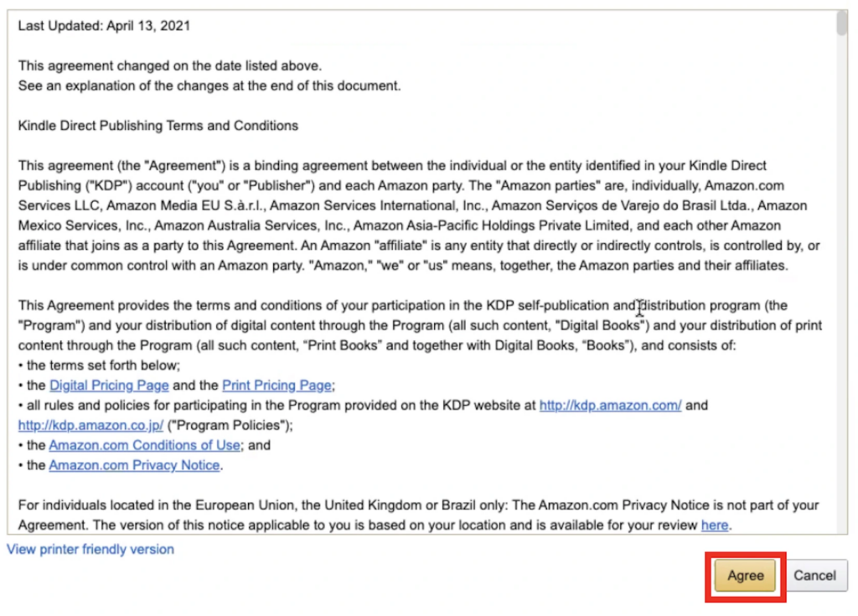Open the printer friendly version of the agreement

[x=89, y=549]
